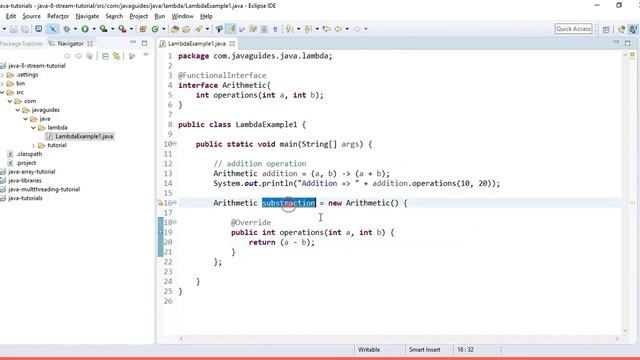640x360 pixels.
Task: Select the java-multithreading-tutorial project
Action: click(x=44, y=189)
